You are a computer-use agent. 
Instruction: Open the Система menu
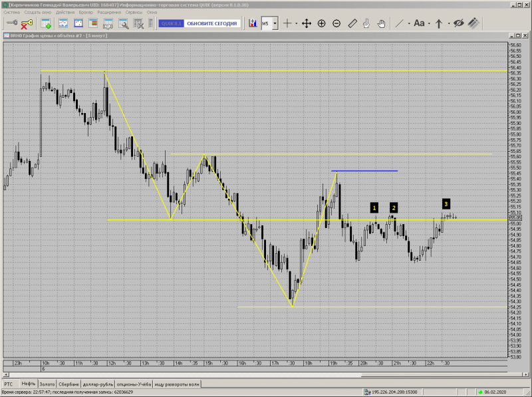pyautogui.click(x=12, y=12)
